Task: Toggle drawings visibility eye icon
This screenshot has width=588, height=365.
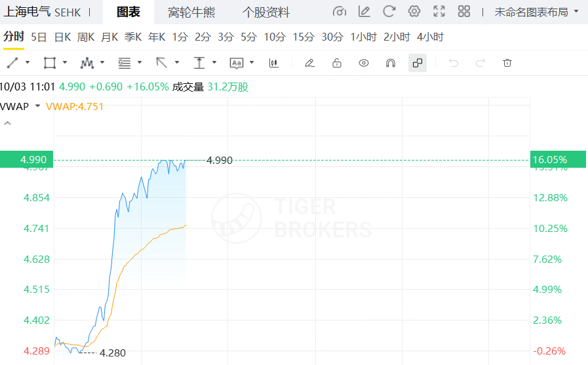Action: point(363,63)
